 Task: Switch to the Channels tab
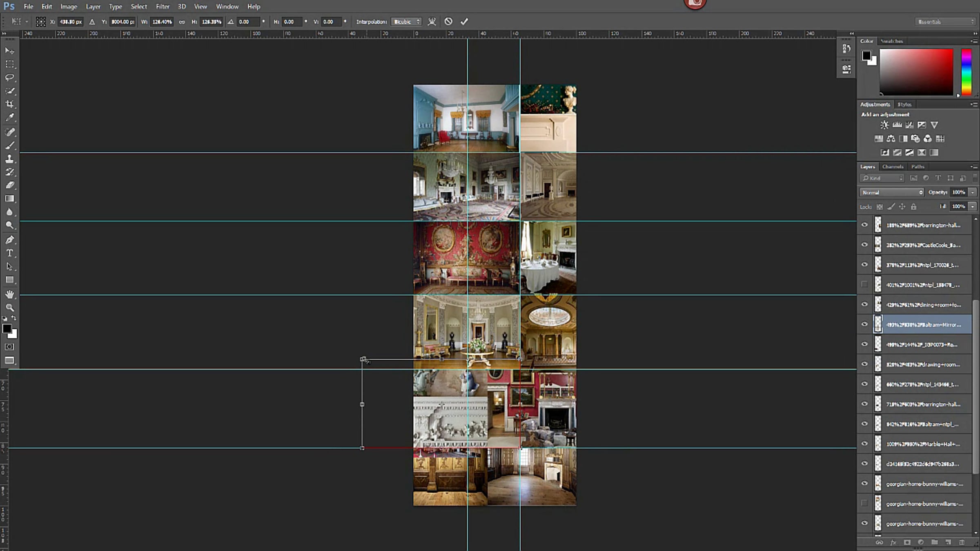[x=893, y=167]
